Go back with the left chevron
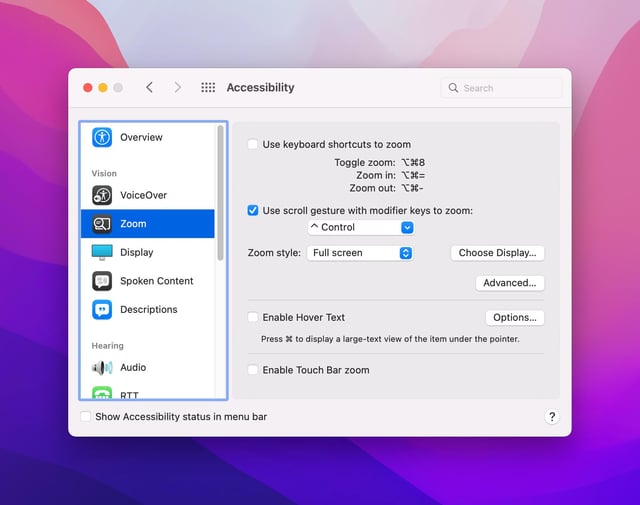The height and width of the screenshot is (505, 640). click(x=149, y=87)
